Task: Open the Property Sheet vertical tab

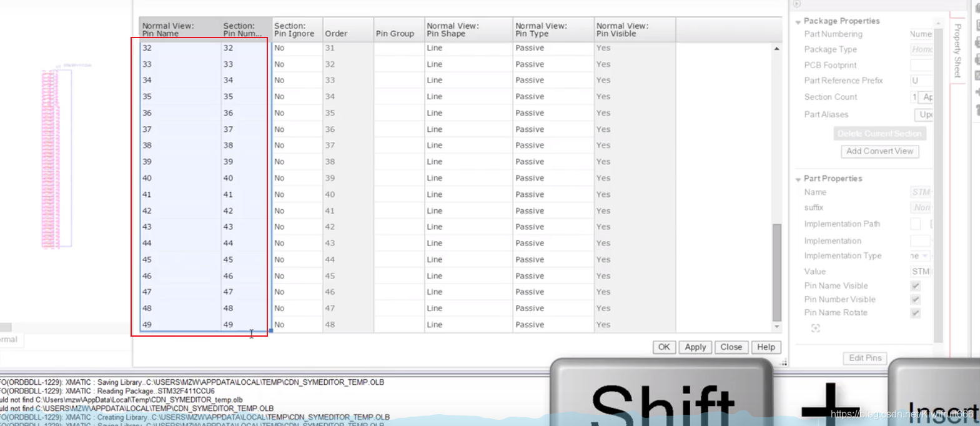Action: [x=958, y=50]
